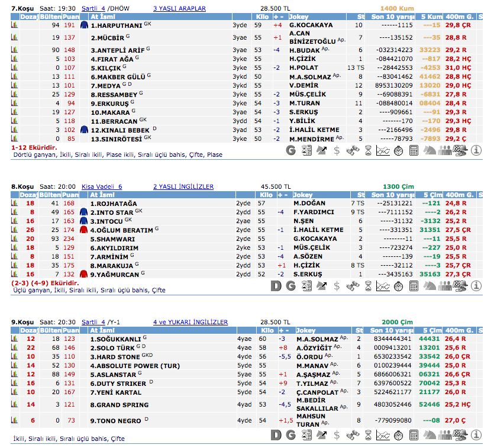494x448 pixels.
Task: Open the Kisa Vadeli 6 link
Action: click(102, 186)
